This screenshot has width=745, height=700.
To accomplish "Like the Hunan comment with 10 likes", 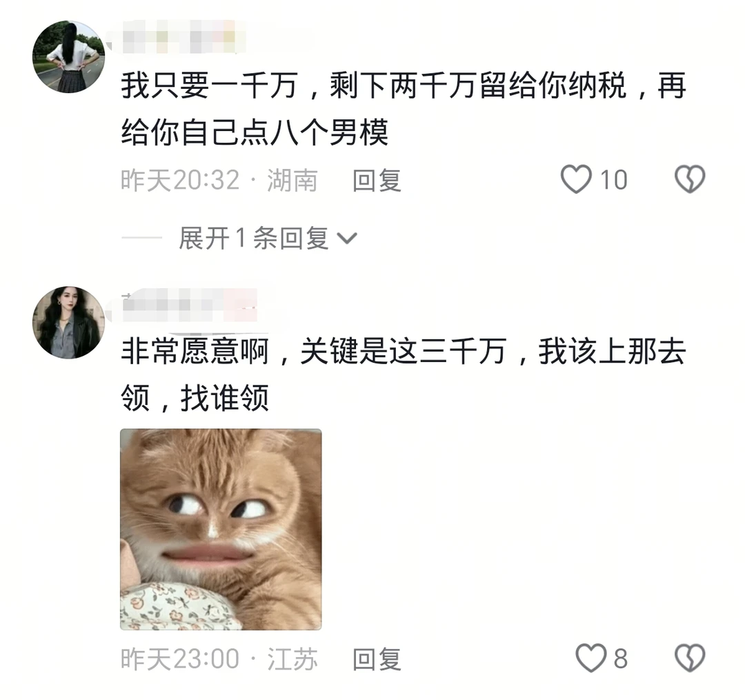I will point(576,179).
